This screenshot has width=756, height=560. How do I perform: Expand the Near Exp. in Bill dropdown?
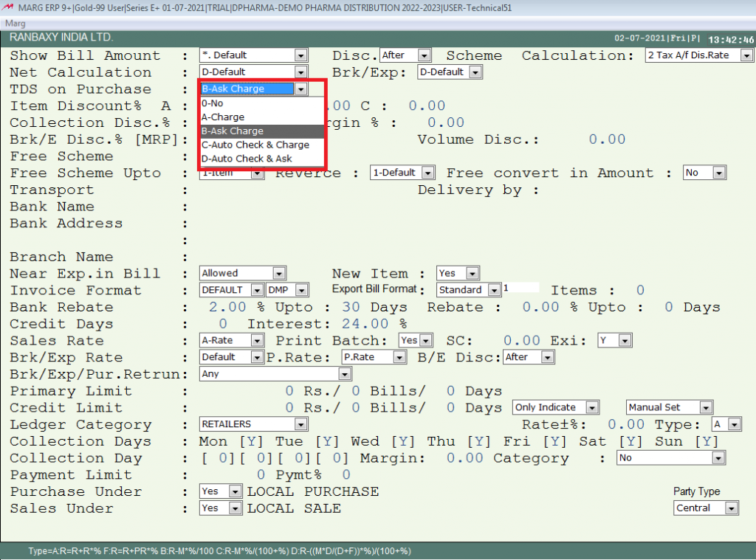pos(278,274)
